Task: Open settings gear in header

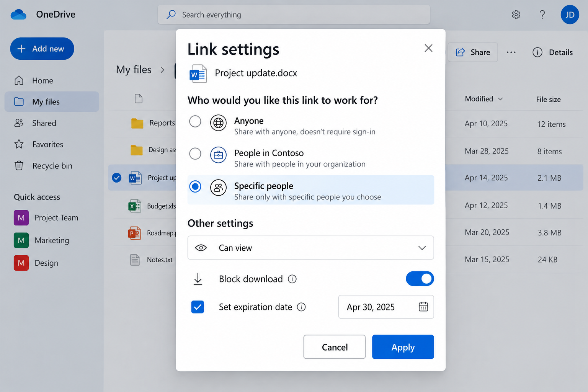Action: click(x=516, y=15)
